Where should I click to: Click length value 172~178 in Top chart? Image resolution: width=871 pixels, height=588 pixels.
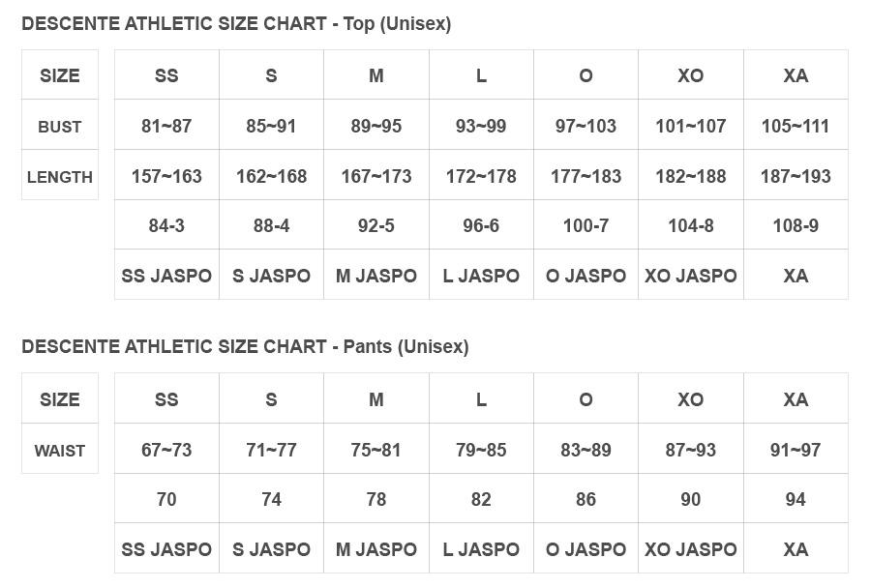(x=481, y=177)
